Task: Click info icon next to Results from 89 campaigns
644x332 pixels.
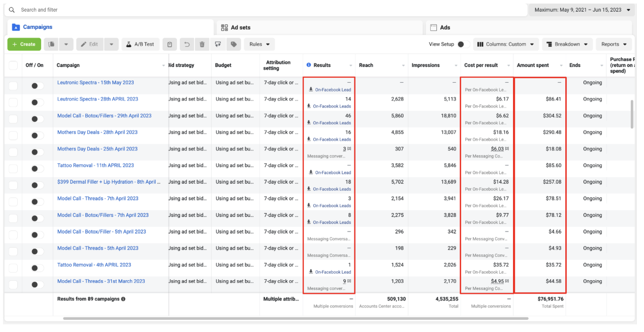Action: tap(123, 299)
